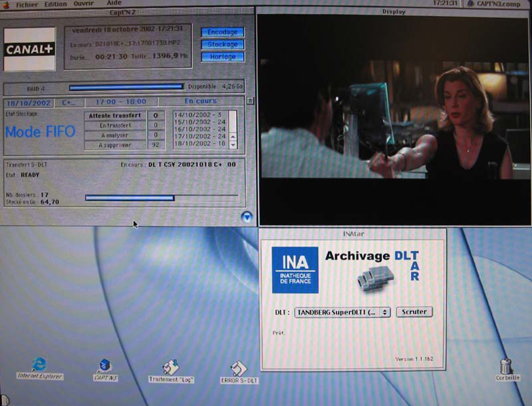Viewport: 532px width, 406px height.
Task: Click the A supprimer count 92
Action: point(156,145)
